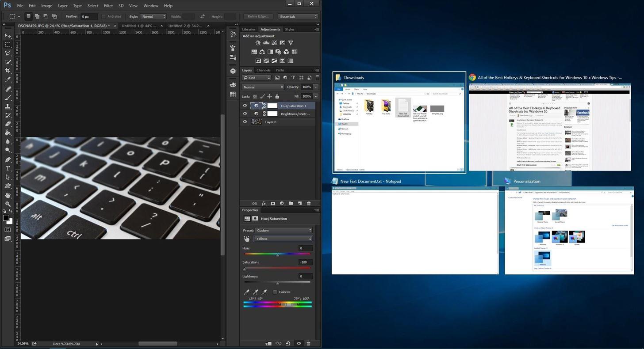Add a Levels adjustment
The width and height of the screenshot is (644, 349).
(x=266, y=42)
